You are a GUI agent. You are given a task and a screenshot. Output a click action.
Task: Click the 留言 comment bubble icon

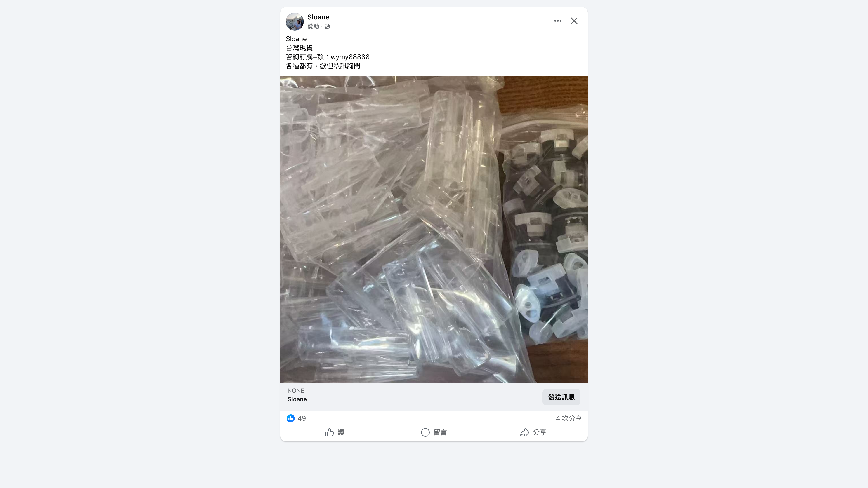[425, 432]
